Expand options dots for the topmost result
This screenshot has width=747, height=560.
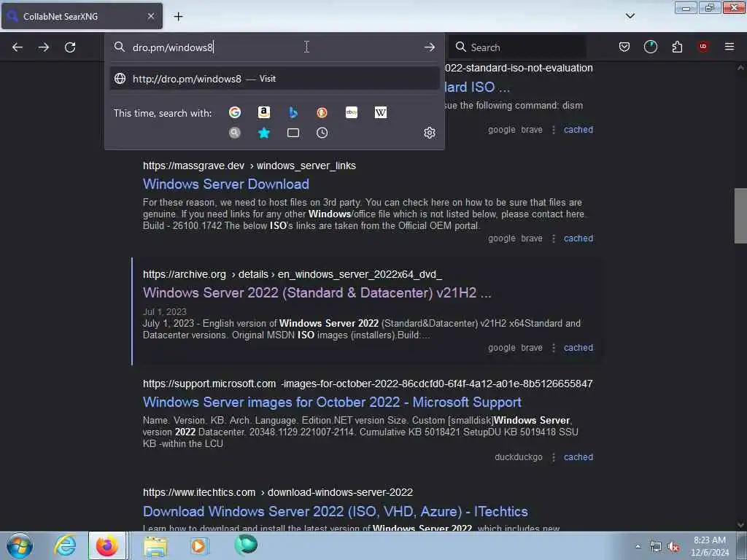click(553, 130)
